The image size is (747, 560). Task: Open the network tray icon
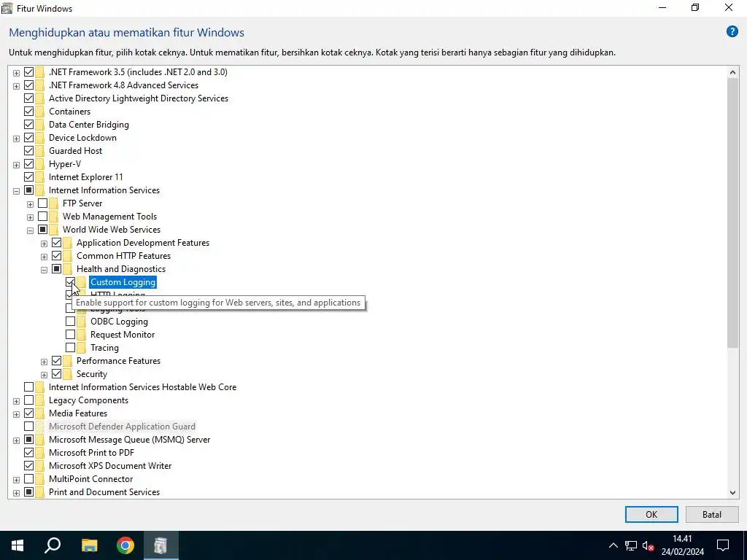[631, 545]
